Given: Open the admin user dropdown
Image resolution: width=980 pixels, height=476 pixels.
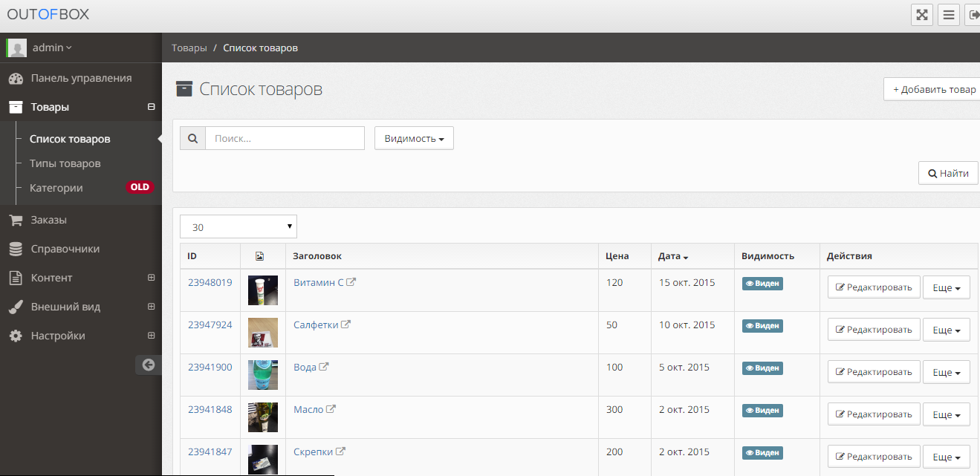Looking at the screenshot, I should 52,48.
